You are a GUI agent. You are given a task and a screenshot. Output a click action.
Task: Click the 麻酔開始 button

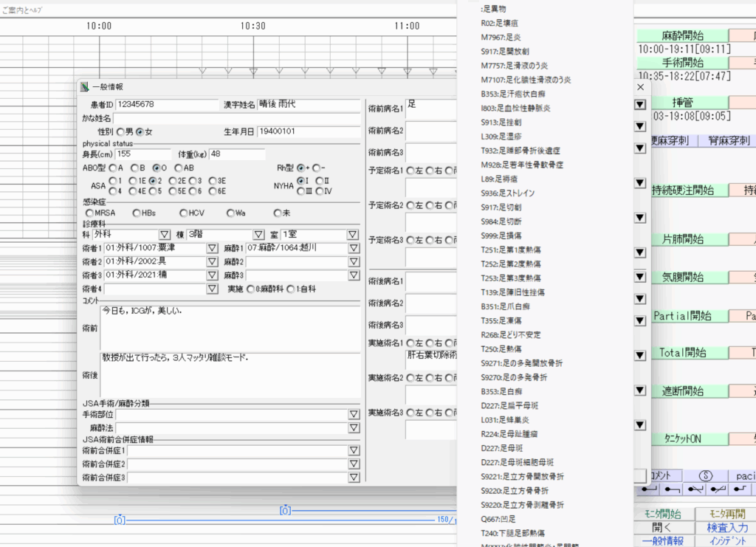coord(681,35)
